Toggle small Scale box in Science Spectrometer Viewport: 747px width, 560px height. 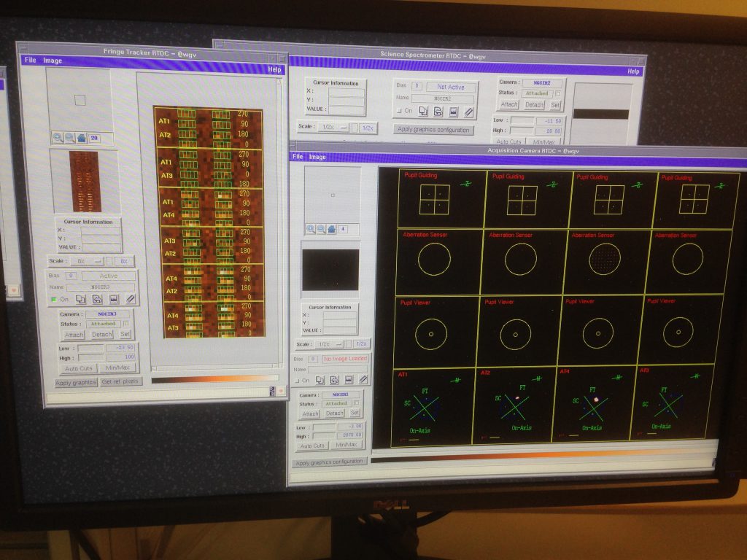(355, 128)
